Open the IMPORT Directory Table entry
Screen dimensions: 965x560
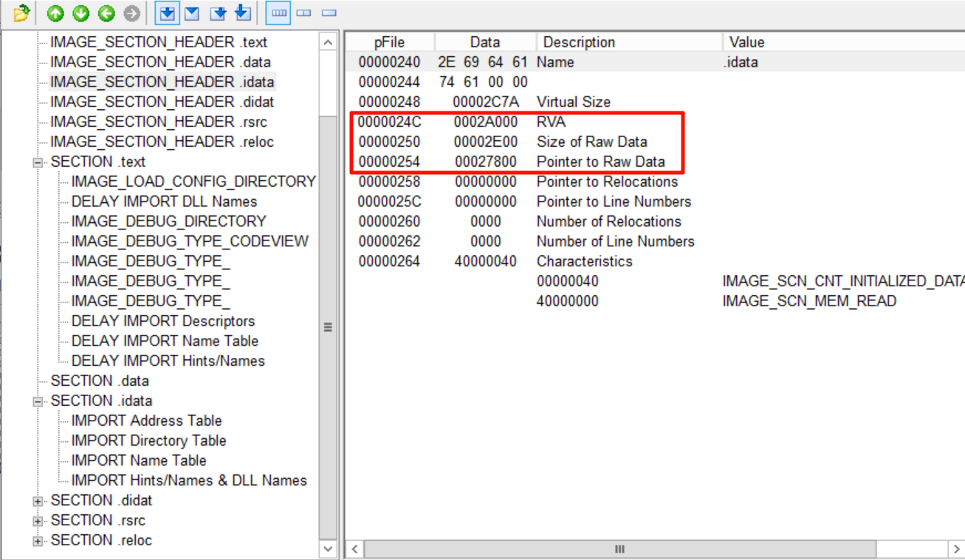tap(148, 440)
